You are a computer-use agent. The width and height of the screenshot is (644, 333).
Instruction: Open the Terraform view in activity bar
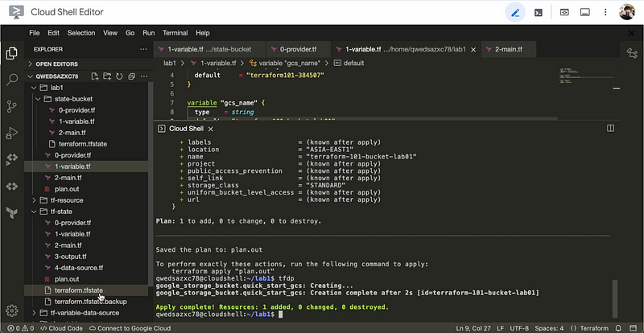(12, 212)
